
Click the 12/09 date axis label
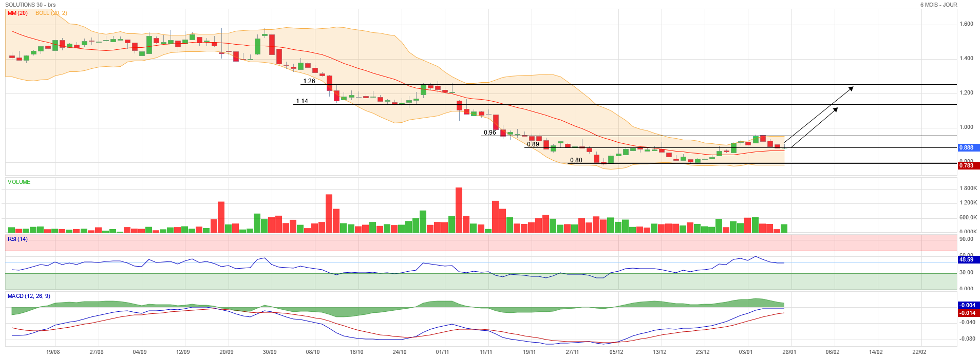click(183, 352)
